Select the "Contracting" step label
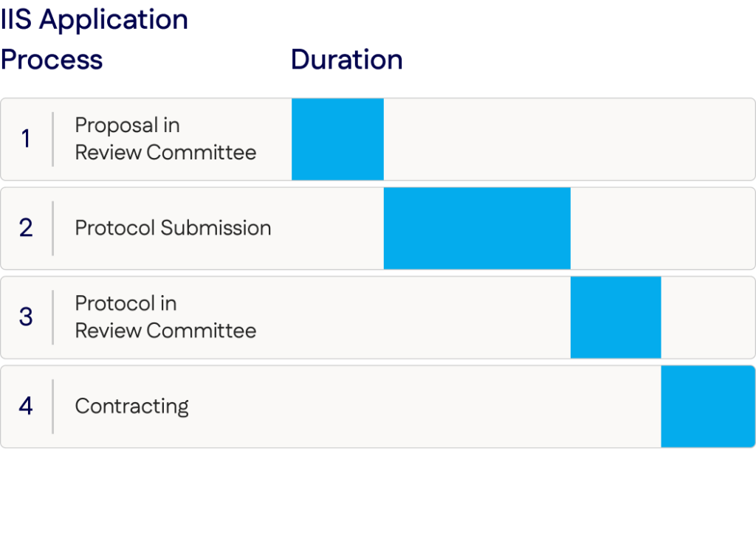The height and width of the screenshot is (535, 756). [x=132, y=406]
